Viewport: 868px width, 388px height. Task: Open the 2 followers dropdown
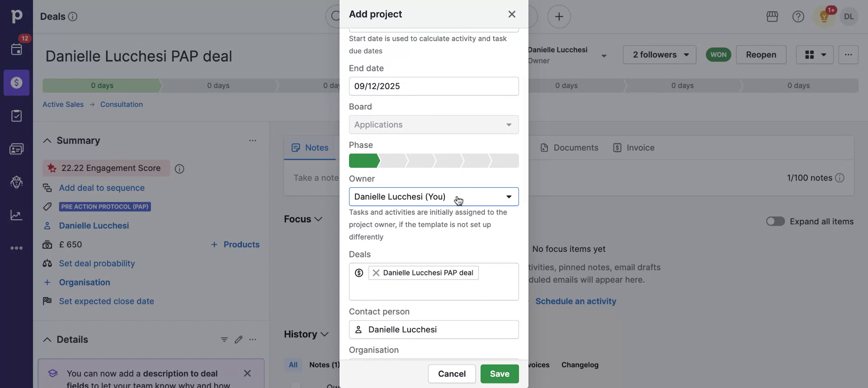[660, 55]
